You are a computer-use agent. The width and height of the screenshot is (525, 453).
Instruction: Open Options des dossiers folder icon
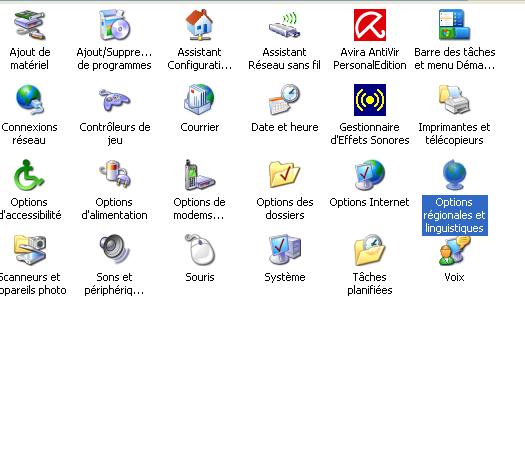click(285, 175)
